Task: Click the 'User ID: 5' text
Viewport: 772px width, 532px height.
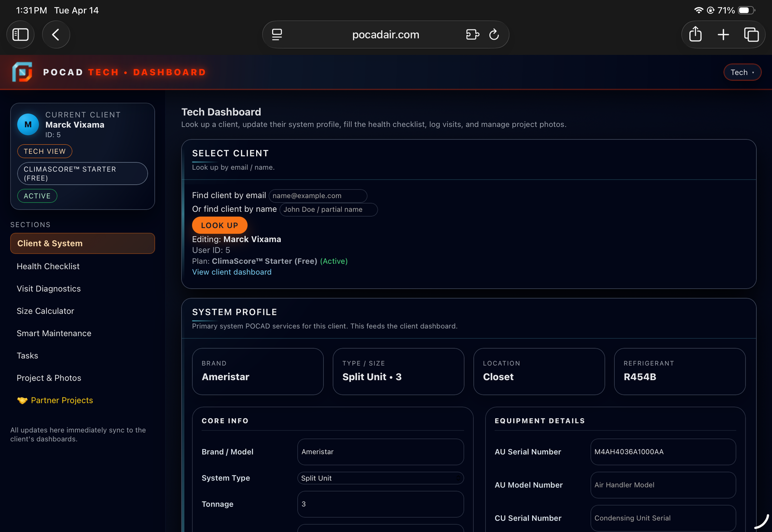Action: pyautogui.click(x=211, y=250)
